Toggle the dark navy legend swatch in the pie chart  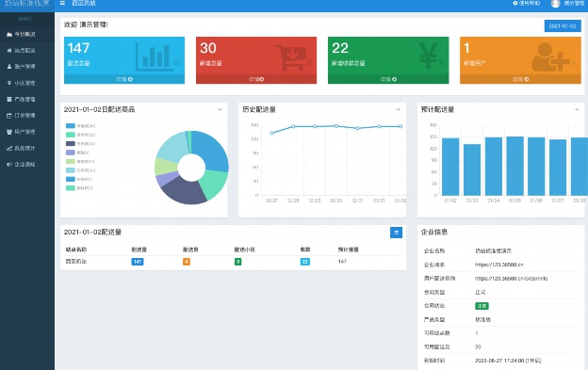click(71, 143)
